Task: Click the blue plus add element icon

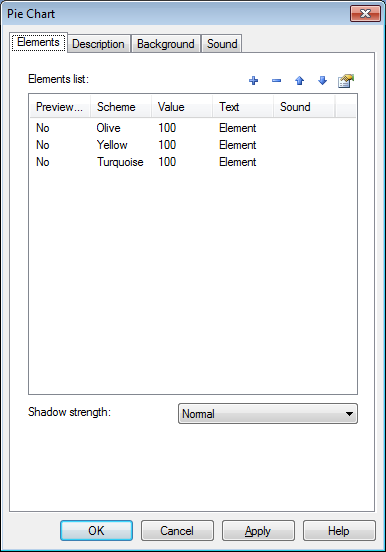Action: 253,81
